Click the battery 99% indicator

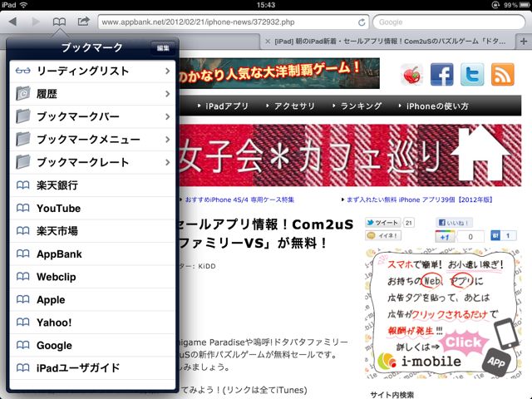click(515, 5)
